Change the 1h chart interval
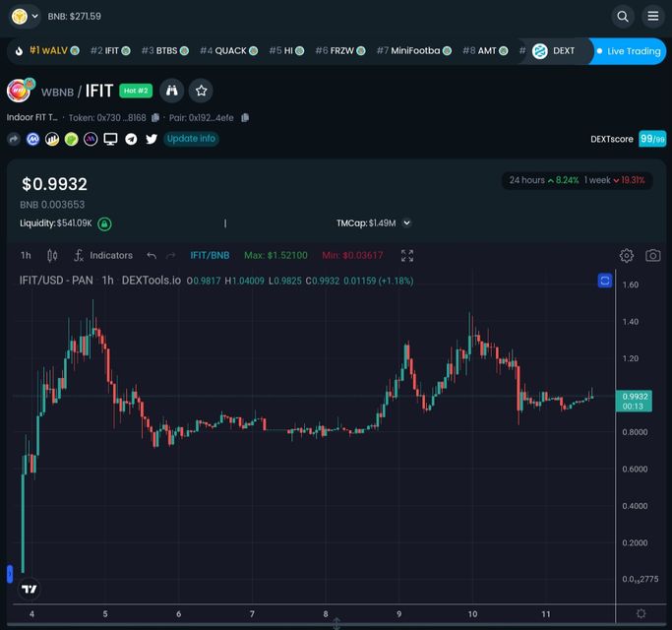This screenshot has height=630, width=672. click(x=26, y=256)
